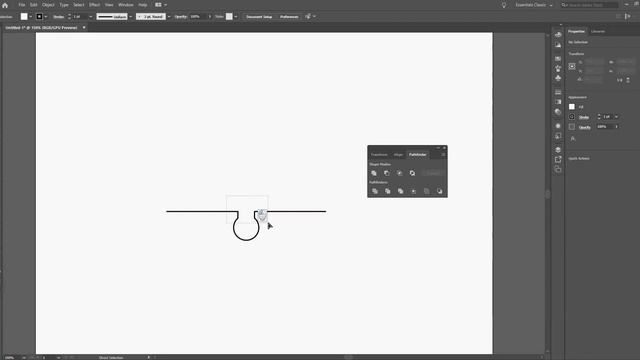The height and width of the screenshot is (360, 640).
Task: Expand stroke swatch dropdown in control bar
Action: pos(46,17)
